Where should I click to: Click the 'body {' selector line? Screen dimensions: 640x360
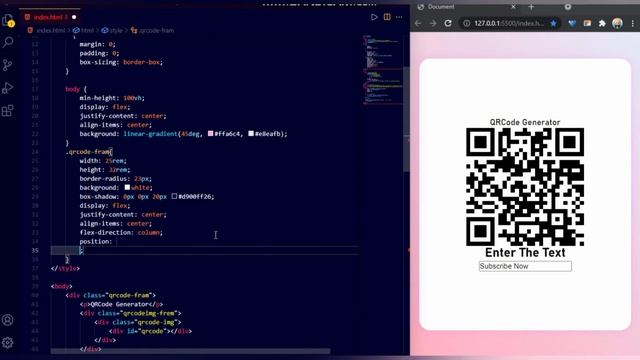coord(76,89)
